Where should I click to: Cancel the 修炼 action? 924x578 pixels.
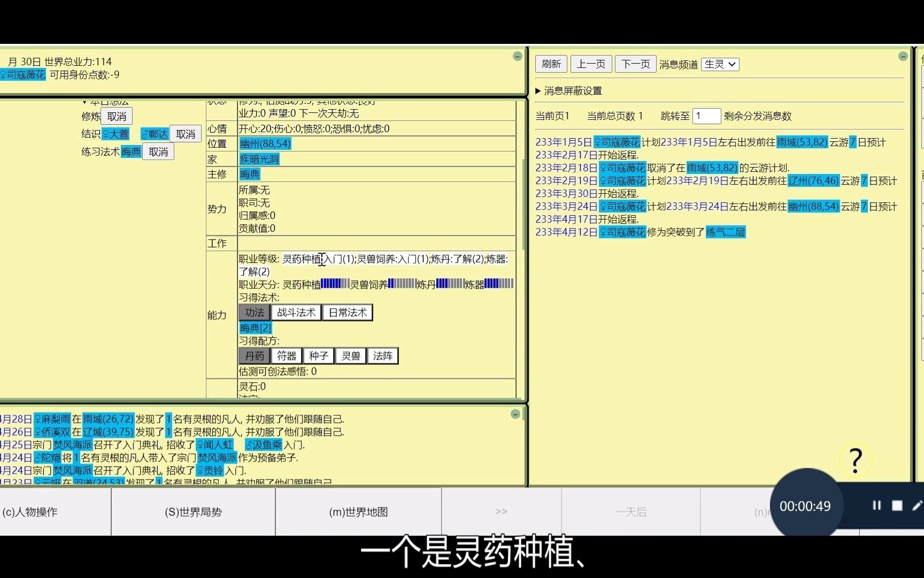click(x=117, y=116)
